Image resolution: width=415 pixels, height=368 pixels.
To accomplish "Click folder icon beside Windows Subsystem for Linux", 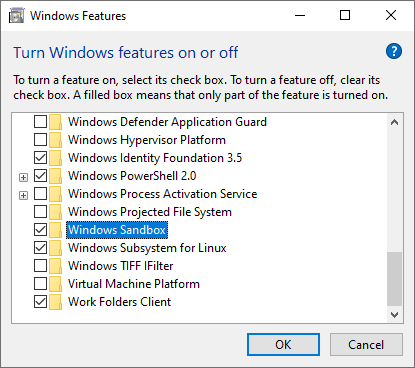I will (x=55, y=248).
